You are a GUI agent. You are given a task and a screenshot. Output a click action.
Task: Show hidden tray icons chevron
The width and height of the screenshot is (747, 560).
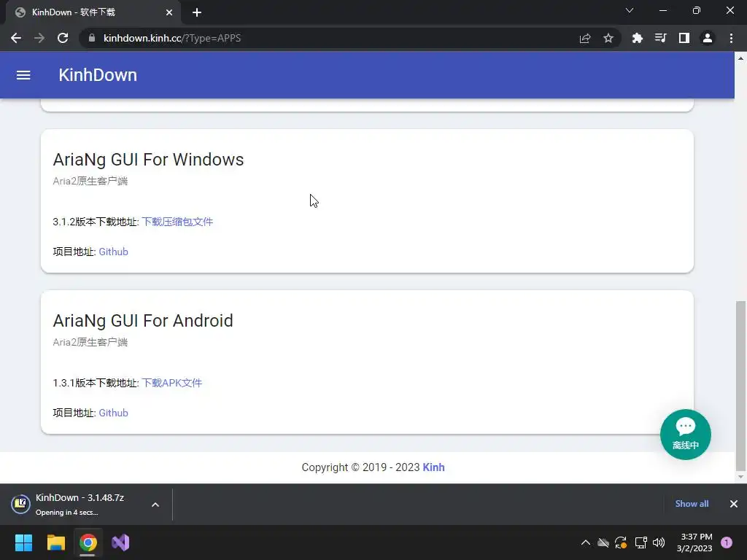[586, 542]
